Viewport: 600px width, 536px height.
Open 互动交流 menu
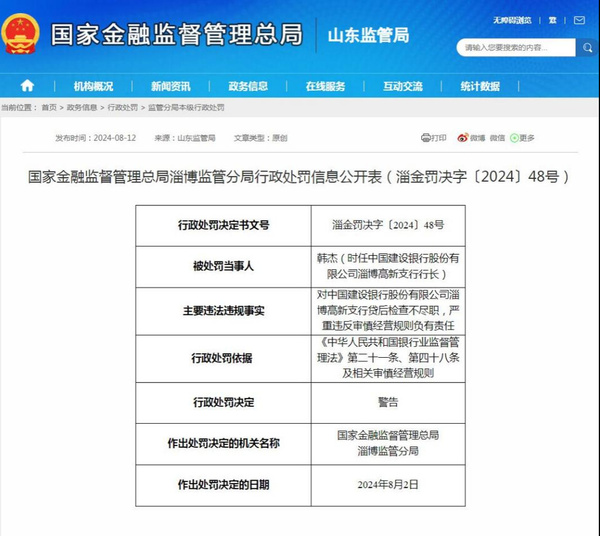tap(403, 86)
